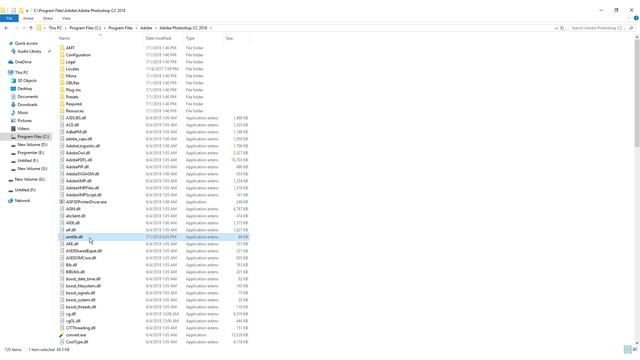
Task: Click the ACE.dll file icon
Action: coord(62,125)
